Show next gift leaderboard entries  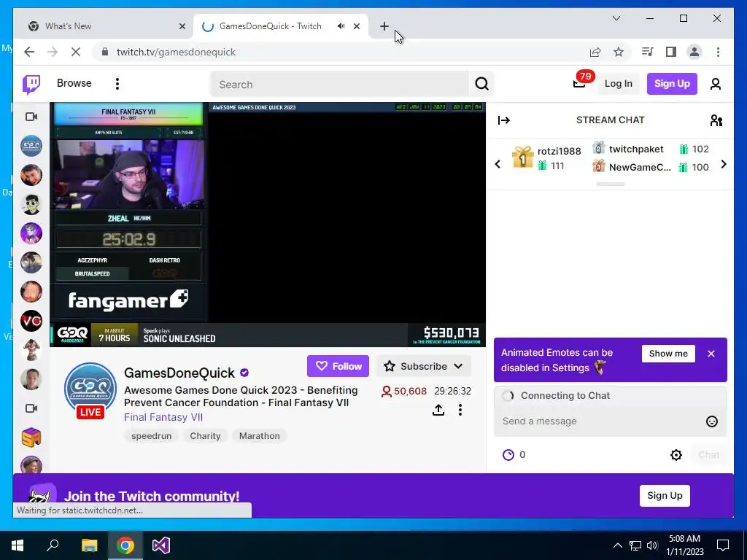(x=724, y=164)
